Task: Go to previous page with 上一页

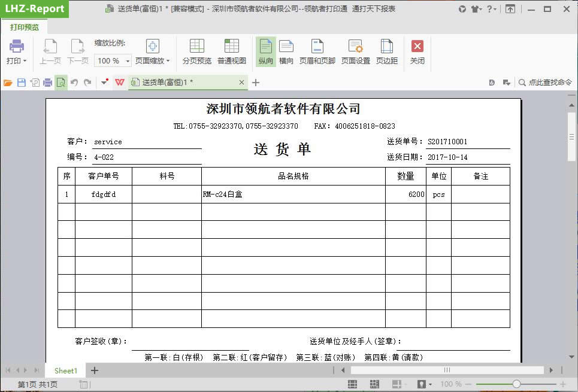Action: 50,52
